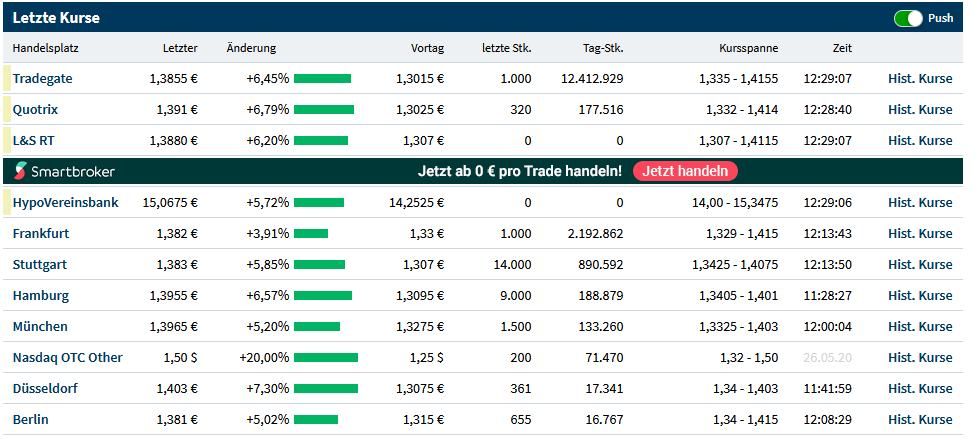979x445 pixels.
Task: Select the Nasdaq OTC Other exchange
Action: click(67, 357)
